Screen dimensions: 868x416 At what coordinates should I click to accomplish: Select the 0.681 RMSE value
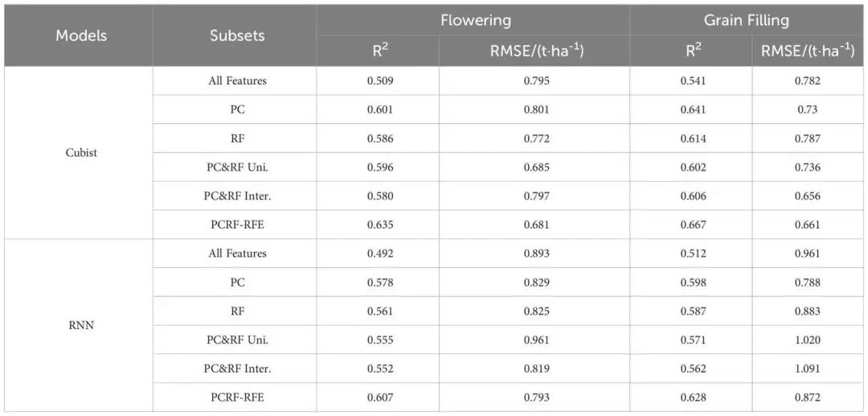click(535, 224)
